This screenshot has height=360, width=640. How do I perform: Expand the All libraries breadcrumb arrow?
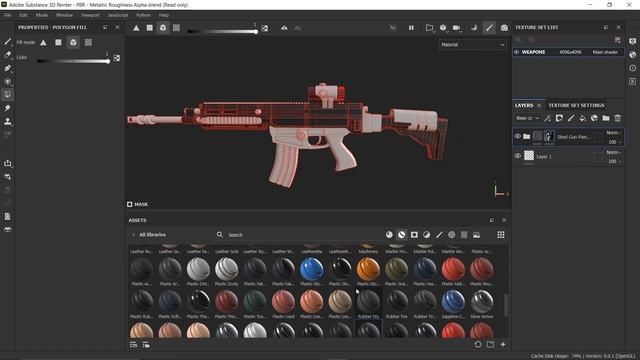[x=133, y=235]
